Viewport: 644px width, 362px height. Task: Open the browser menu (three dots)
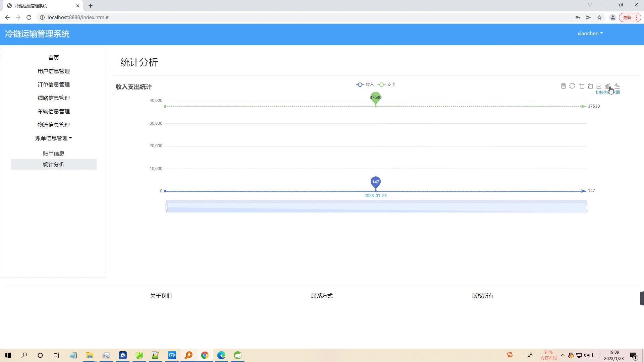click(x=636, y=17)
